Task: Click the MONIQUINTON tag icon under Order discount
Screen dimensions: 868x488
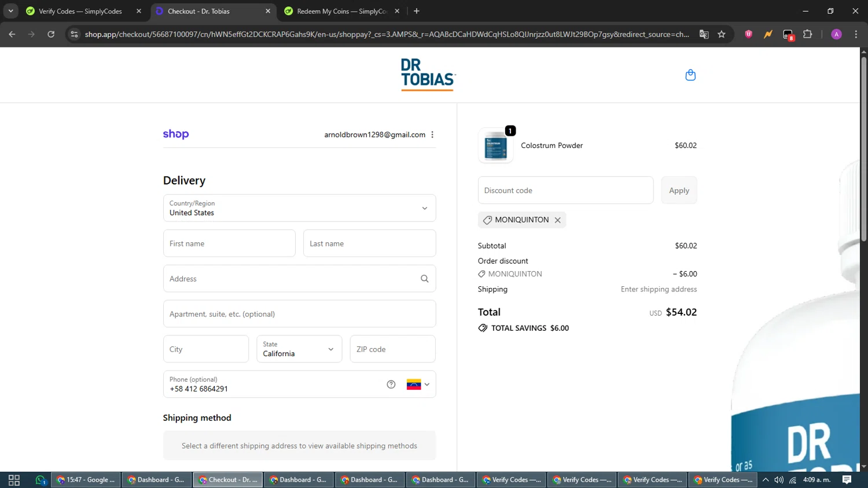Action: (481, 274)
